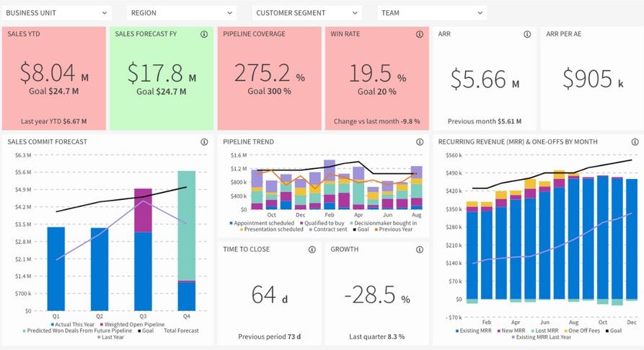Click the -28.5 % growth value
The image size is (644, 350).
pos(377,294)
